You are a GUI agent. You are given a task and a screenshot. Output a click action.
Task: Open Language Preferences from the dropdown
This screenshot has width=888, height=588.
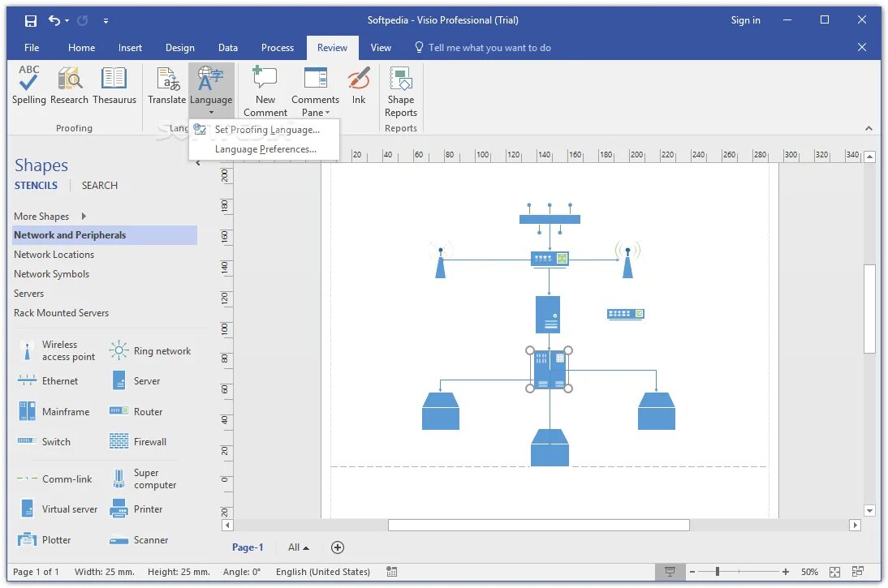(265, 149)
